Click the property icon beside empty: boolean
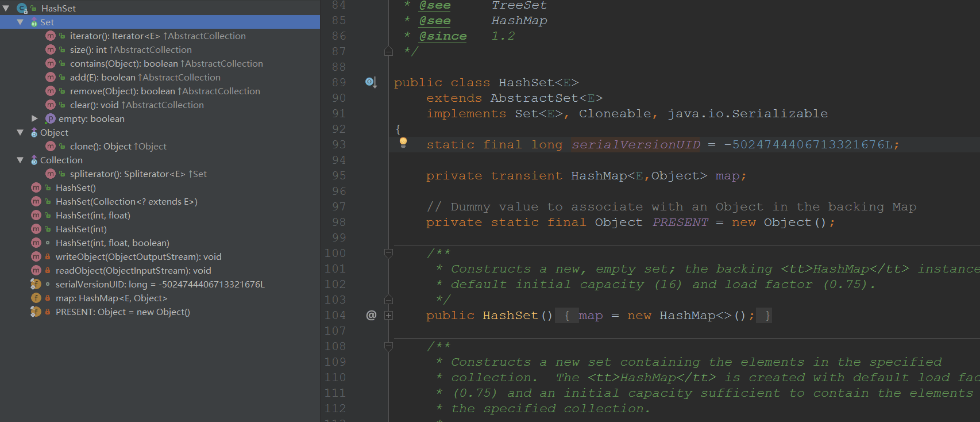This screenshot has width=980, height=422. [x=50, y=118]
